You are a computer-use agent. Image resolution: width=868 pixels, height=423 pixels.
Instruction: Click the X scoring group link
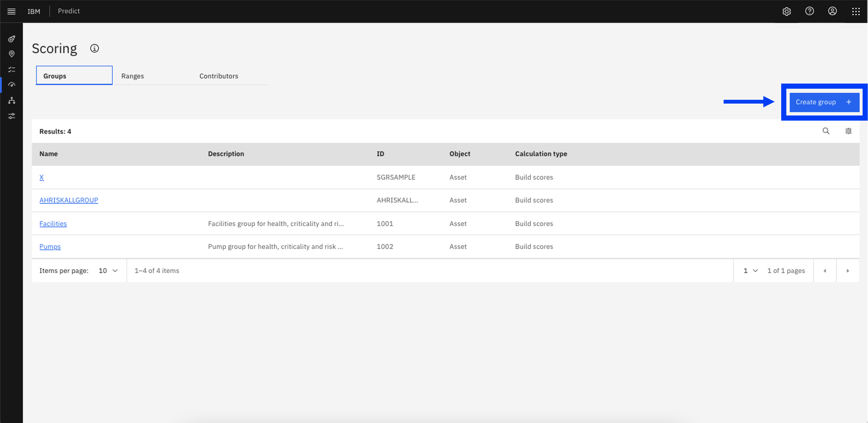point(42,177)
